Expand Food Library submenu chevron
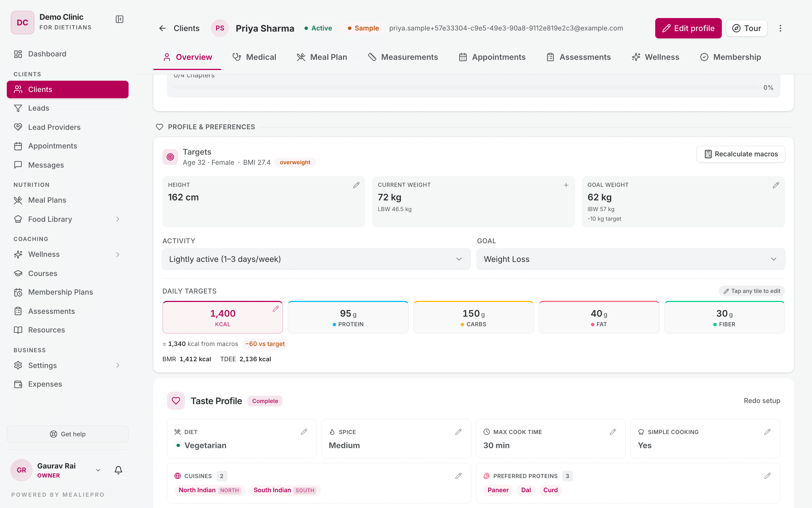812x508 pixels. point(118,219)
